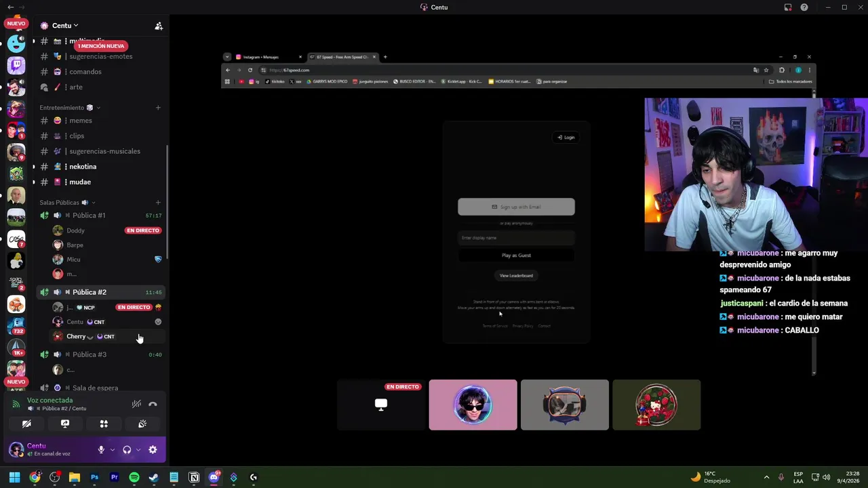
Task: Collapse the Salas Públicas category
Action: [67, 203]
